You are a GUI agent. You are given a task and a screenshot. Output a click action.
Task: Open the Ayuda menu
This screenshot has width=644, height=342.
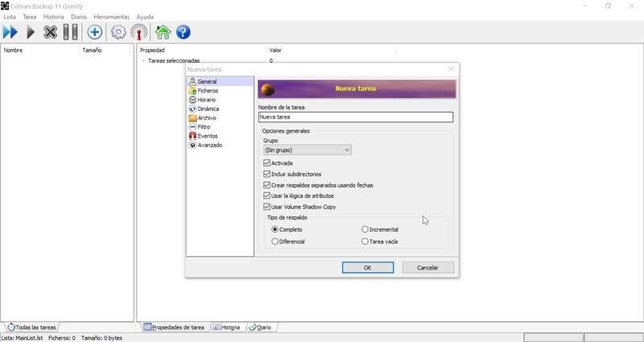145,17
